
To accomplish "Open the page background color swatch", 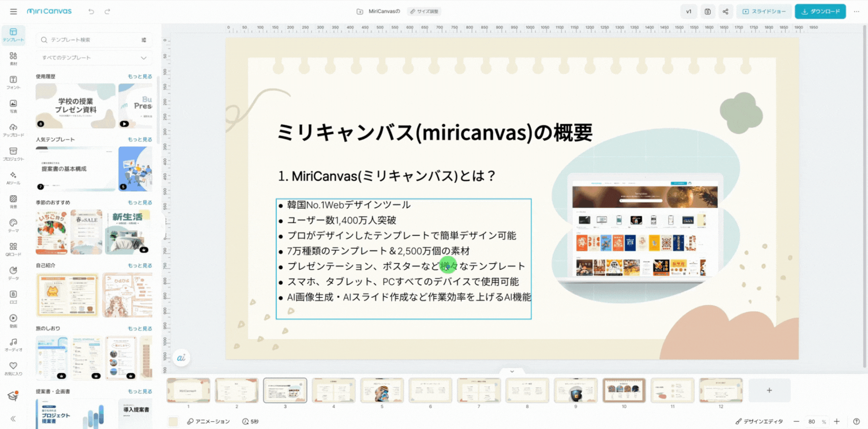I will [x=173, y=421].
